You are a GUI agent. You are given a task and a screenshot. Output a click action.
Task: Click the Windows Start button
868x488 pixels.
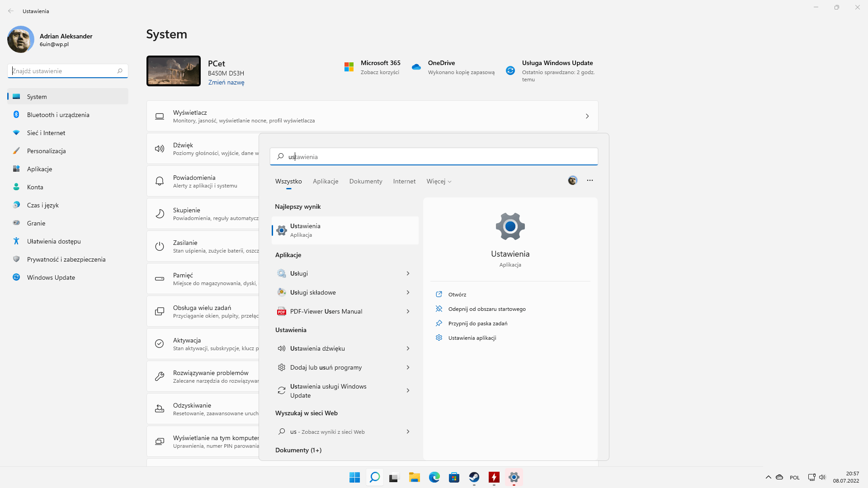[354, 477]
